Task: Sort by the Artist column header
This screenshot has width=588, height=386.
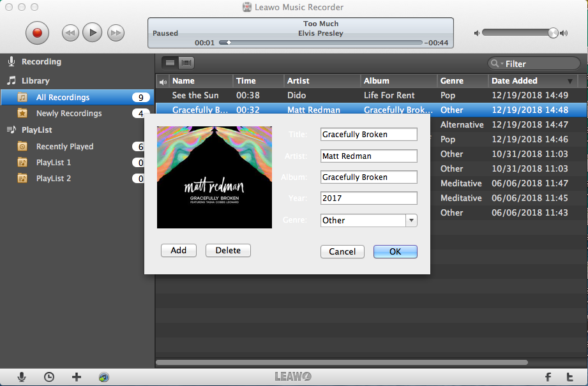Action: click(x=322, y=81)
